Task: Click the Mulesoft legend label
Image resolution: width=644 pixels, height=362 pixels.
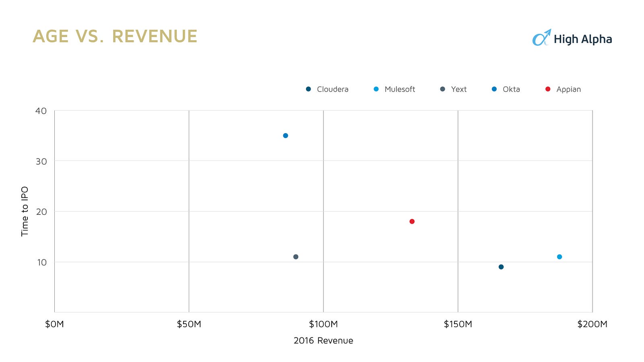Action: click(400, 89)
